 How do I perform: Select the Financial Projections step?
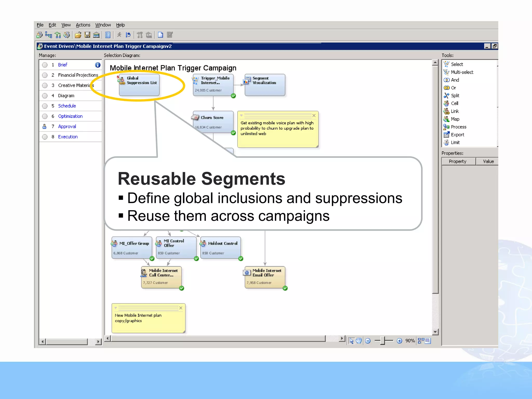click(78, 75)
